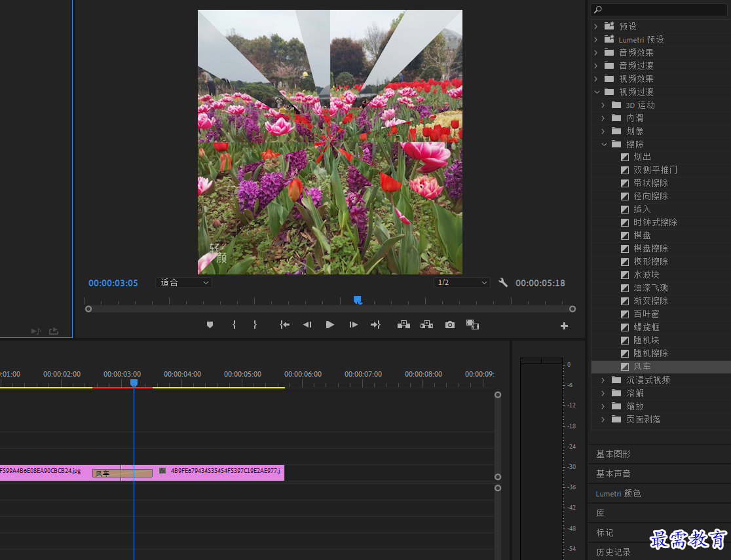This screenshot has width=731, height=560.
Task: Select the 带状擦除 transition
Action: coord(650,183)
